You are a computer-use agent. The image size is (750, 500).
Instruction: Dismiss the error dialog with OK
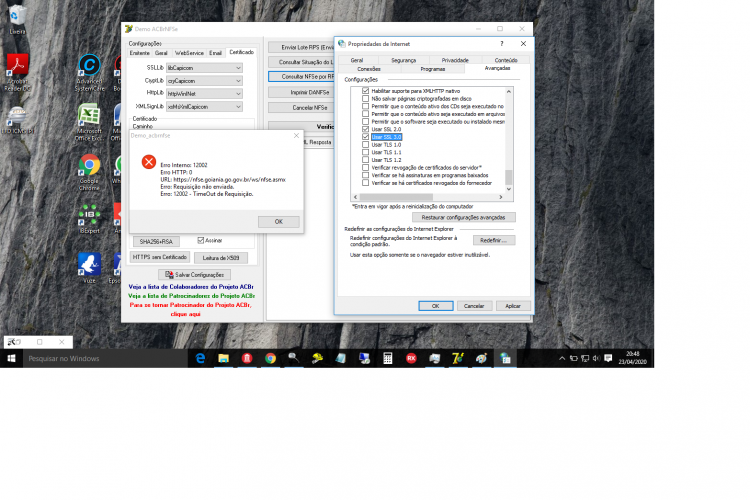click(x=279, y=222)
